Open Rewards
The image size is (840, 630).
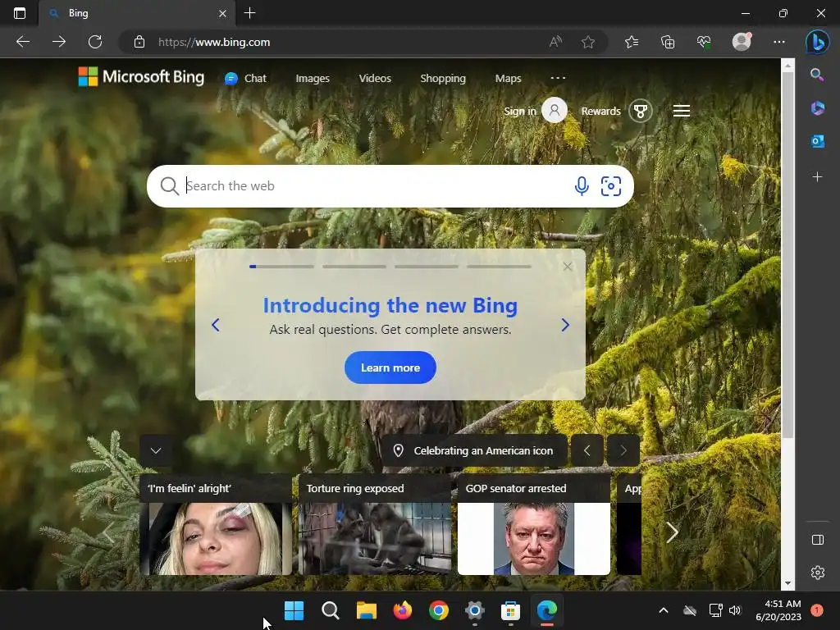pyautogui.click(x=616, y=111)
